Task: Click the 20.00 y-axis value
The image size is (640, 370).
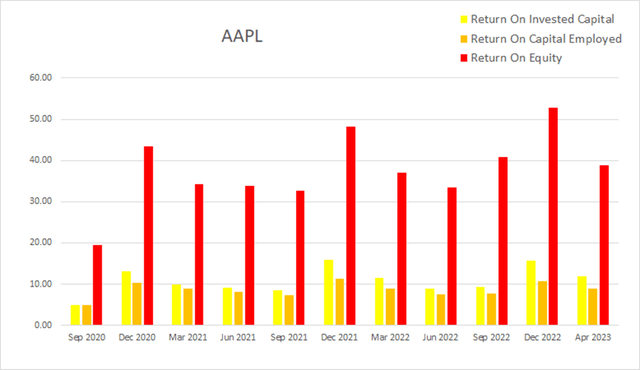Action: tap(41, 242)
